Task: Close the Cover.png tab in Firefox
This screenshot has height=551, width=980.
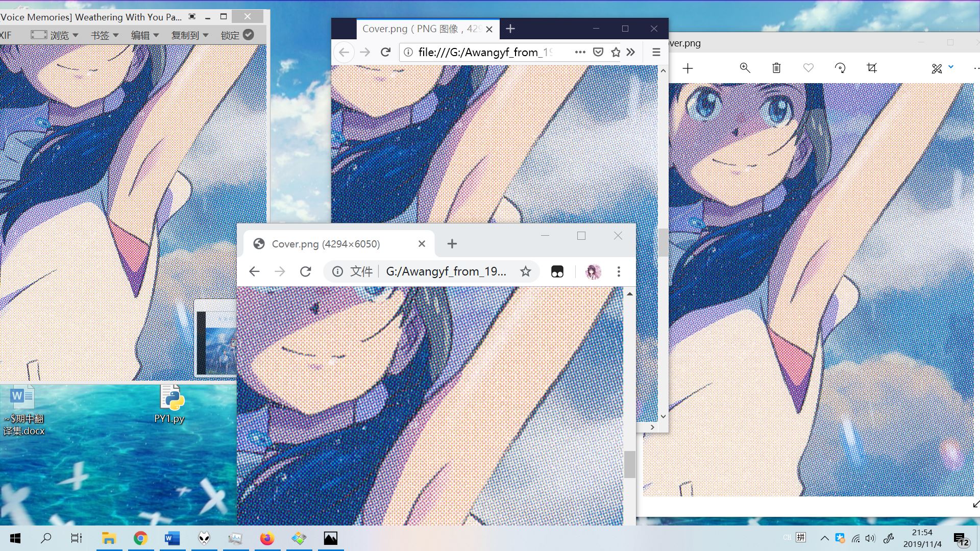Action: 489,29
